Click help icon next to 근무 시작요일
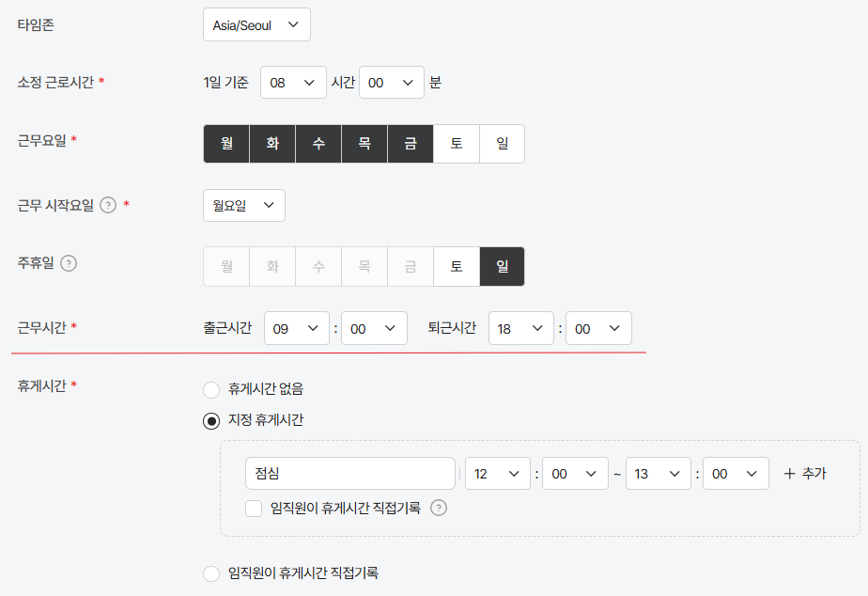868x596 pixels. pyautogui.click(x=108, y=206)
